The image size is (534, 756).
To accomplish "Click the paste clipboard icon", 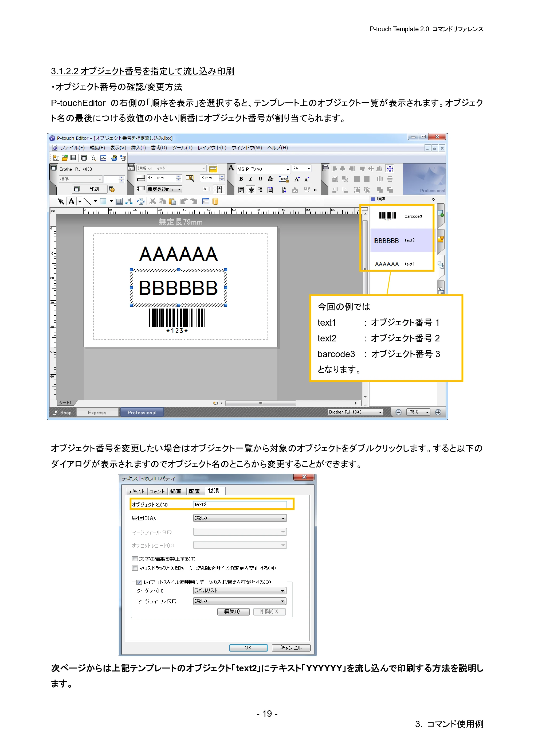I will [172, 201].
